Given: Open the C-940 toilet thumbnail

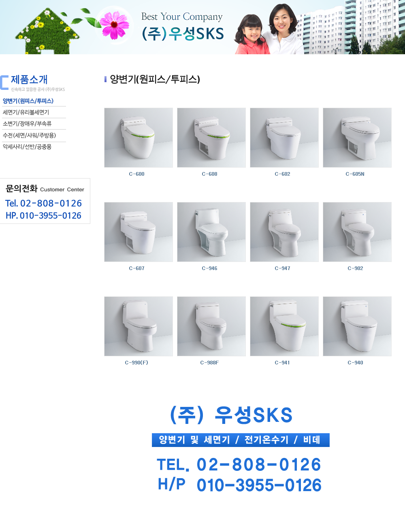Looking at the screenshot, I should pyautogui.click(x=357, y=326).
